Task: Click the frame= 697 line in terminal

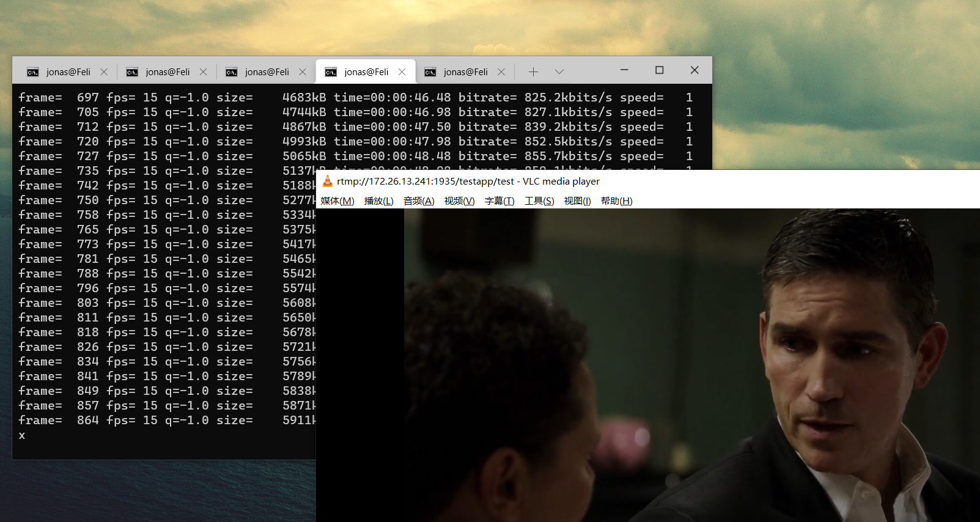Action: click(355, 97)
